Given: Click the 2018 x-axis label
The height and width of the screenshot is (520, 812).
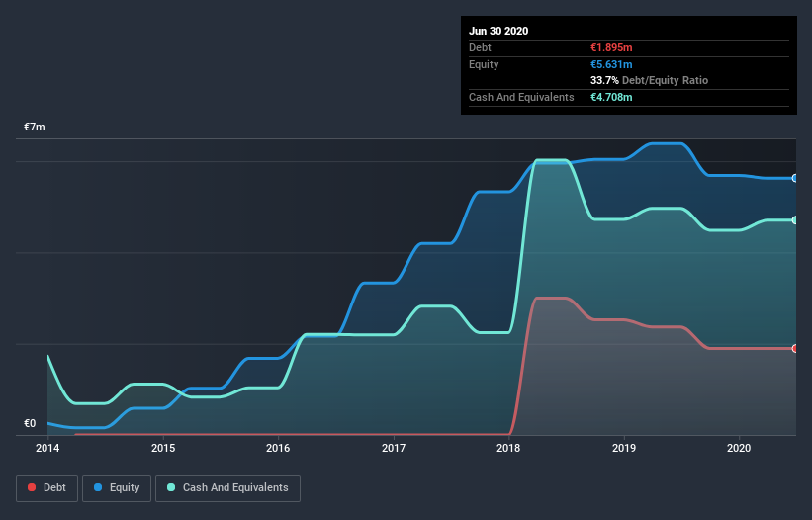Looking at the screenshot, I should tap(508, 448).
